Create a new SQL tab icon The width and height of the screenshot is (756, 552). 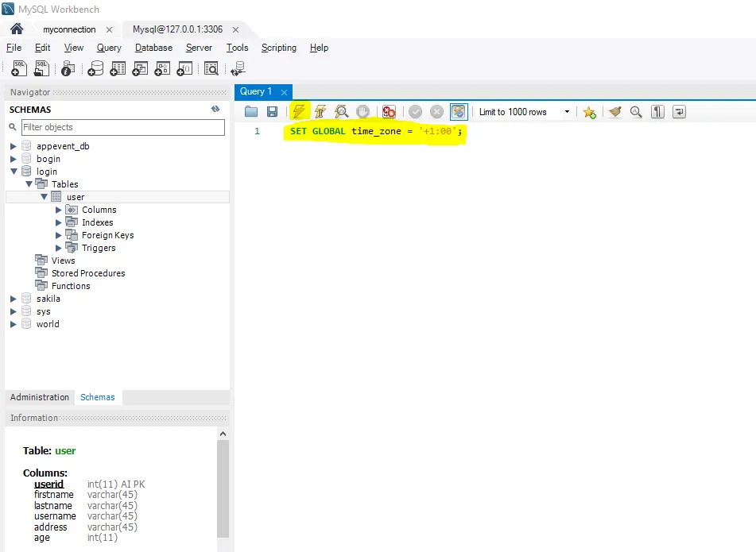19,69
